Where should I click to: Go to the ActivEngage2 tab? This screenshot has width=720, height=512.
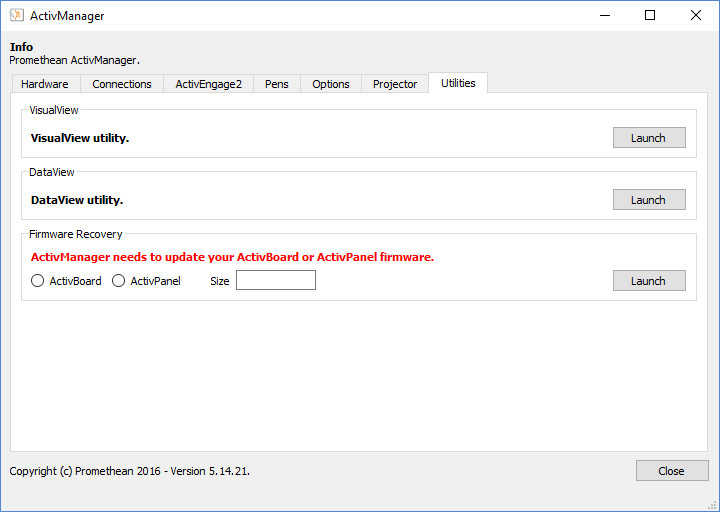click(x=208, y=84)
